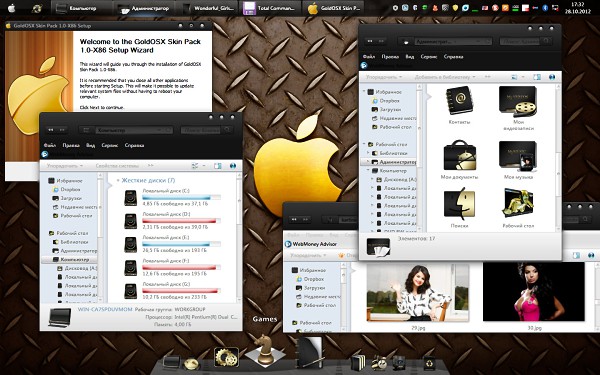The width and height of the screenshot is (600, 375).
Task: Open Файл menu in Компьютер window
Action: (x=50, y=145)
